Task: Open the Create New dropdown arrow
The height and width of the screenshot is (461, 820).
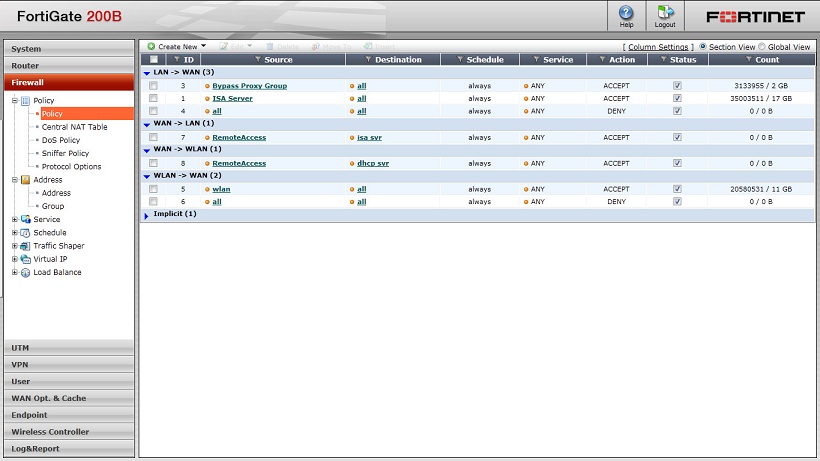Action: click(203, 46)
